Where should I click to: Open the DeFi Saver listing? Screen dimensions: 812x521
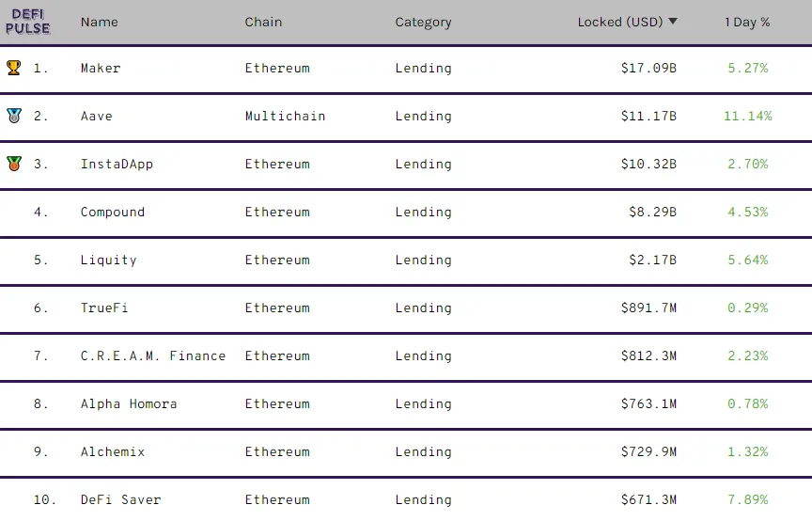coord(120,499)
